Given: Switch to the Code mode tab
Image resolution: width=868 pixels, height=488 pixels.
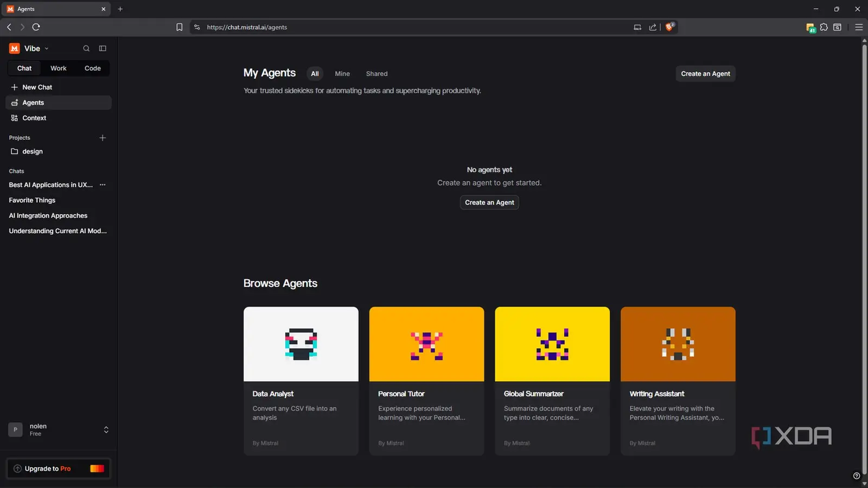Looking at the screenshot, I should pyautogui.click(x=93, y=68).
